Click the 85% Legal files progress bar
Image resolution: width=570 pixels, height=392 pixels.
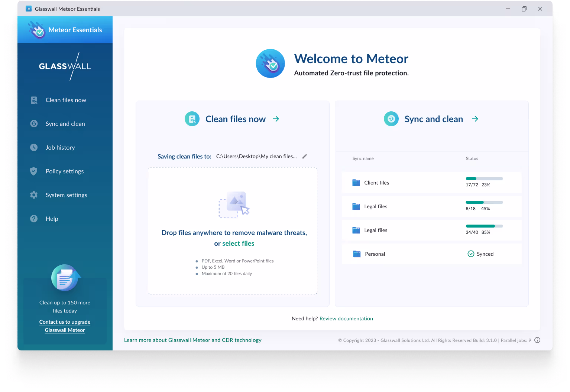(x=484, y=226)
